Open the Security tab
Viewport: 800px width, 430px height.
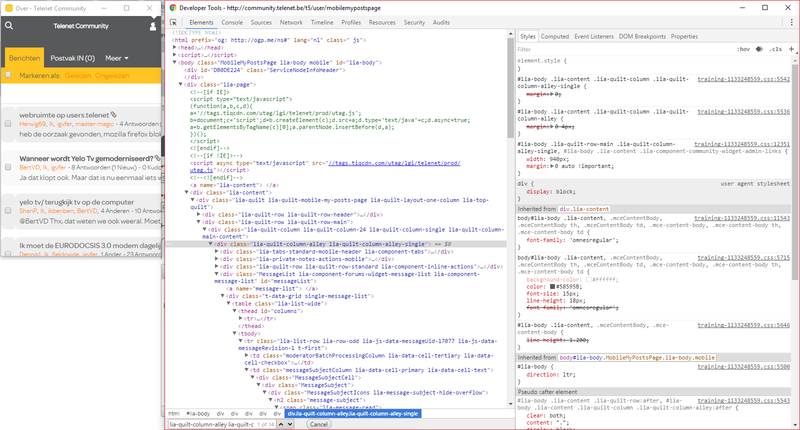(414, 22)
